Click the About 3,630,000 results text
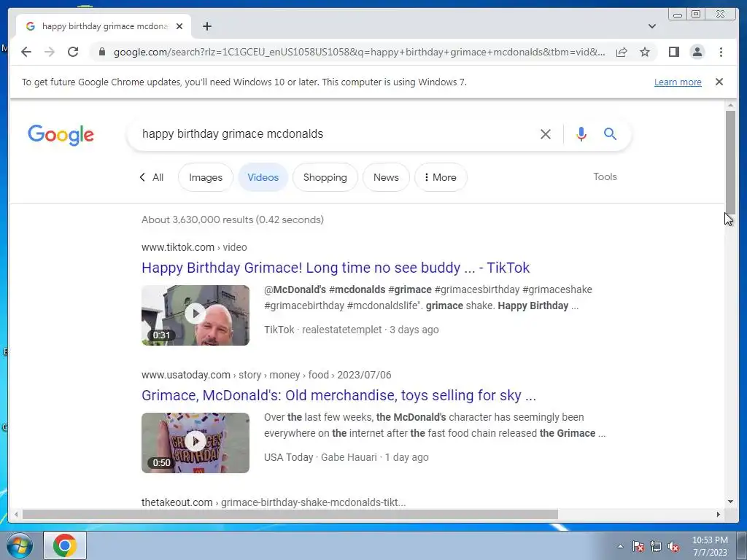Viewport: 747px width, 560px height. 233,219
